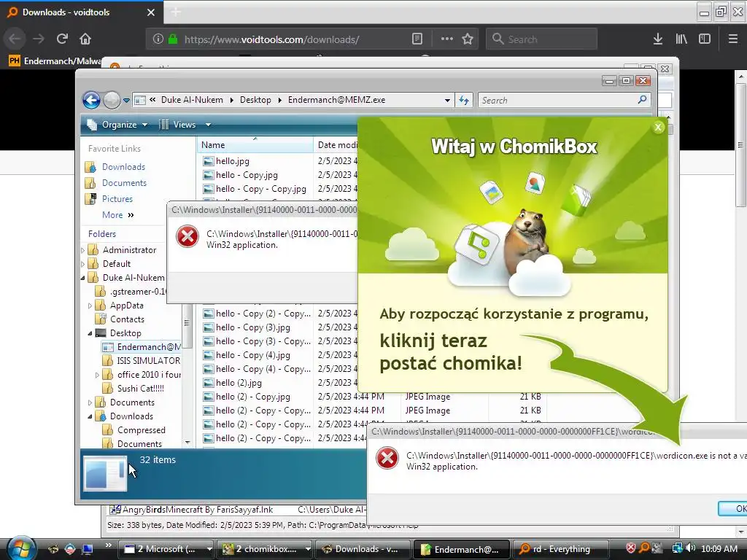Viewport: 747px width, 560px height.
Task: Show site information icon in address bar
Action: [158, 39]
